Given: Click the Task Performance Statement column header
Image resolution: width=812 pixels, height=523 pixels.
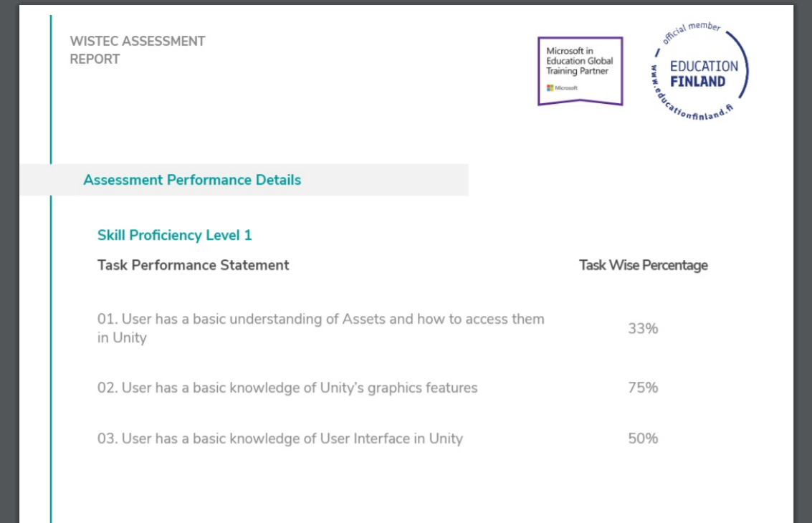Looking at the screenshot, I should pyautogui.click(x=193, y=265).
